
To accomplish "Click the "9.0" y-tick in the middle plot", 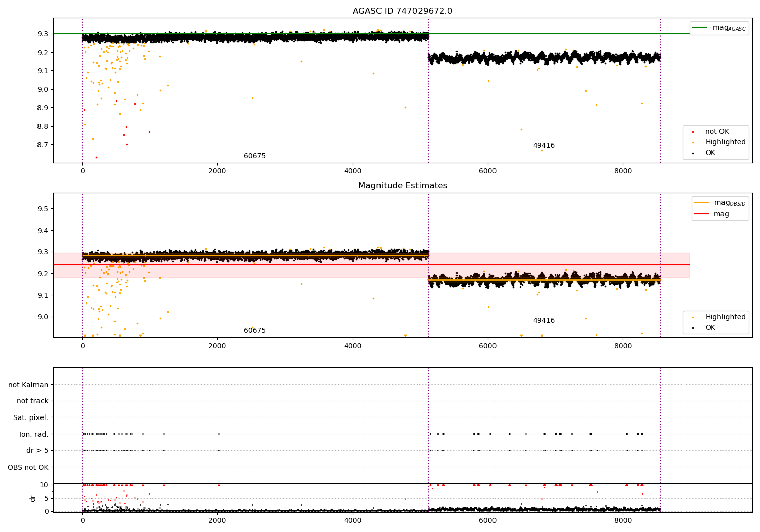I will pos(43,317).
